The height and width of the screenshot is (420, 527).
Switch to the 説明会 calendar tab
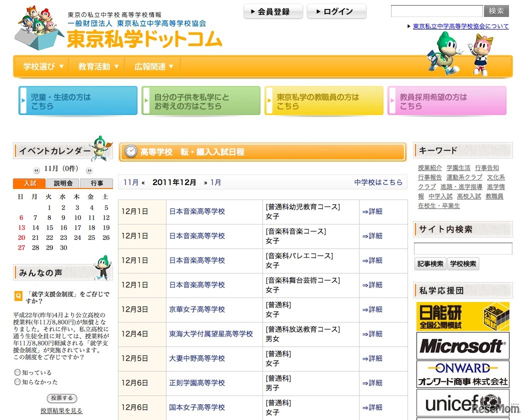[x=62, y=183]
